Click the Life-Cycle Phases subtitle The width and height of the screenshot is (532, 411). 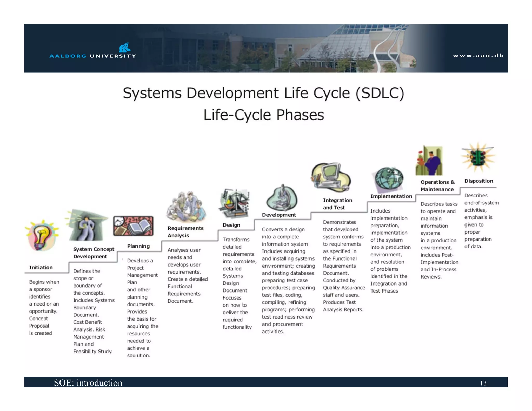click(263, 115)
